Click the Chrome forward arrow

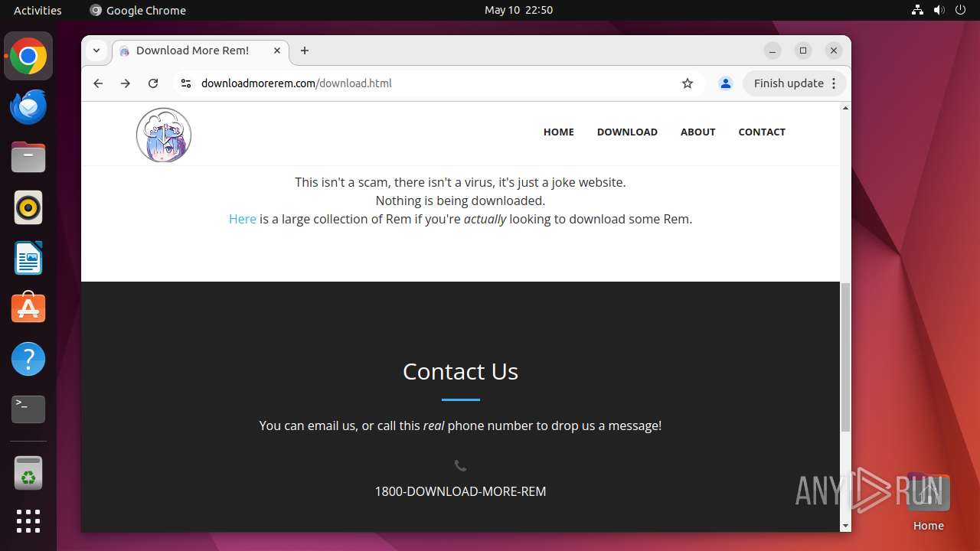point(126,83)
